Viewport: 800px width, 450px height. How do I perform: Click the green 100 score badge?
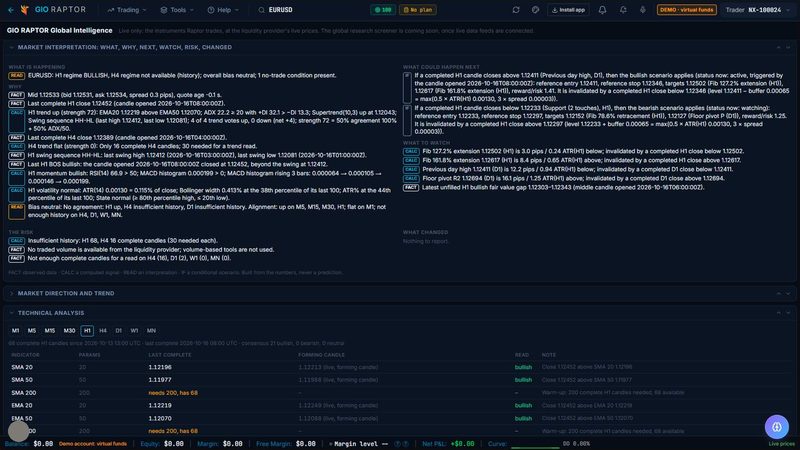[383, 10]
